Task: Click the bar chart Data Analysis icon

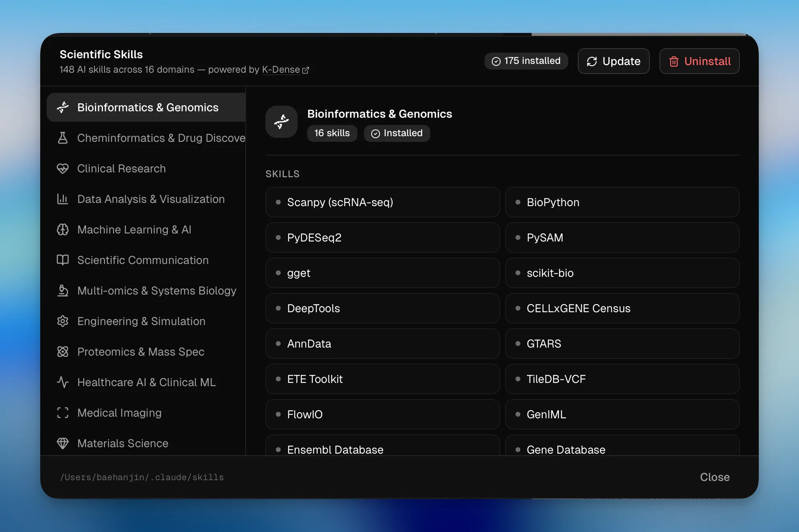Action: 63,199
